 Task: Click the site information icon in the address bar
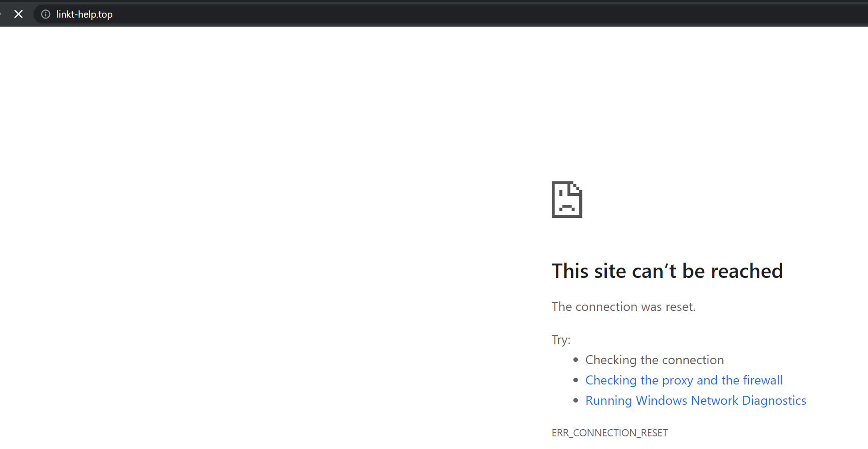click(45, 14)
